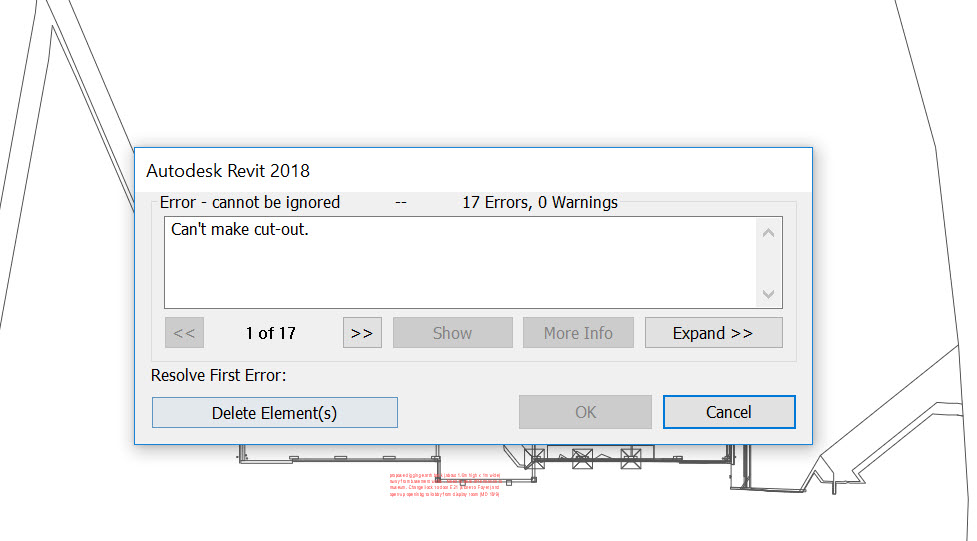
Task: Click scroll up arrow in error message box
Action: point(768,234)
